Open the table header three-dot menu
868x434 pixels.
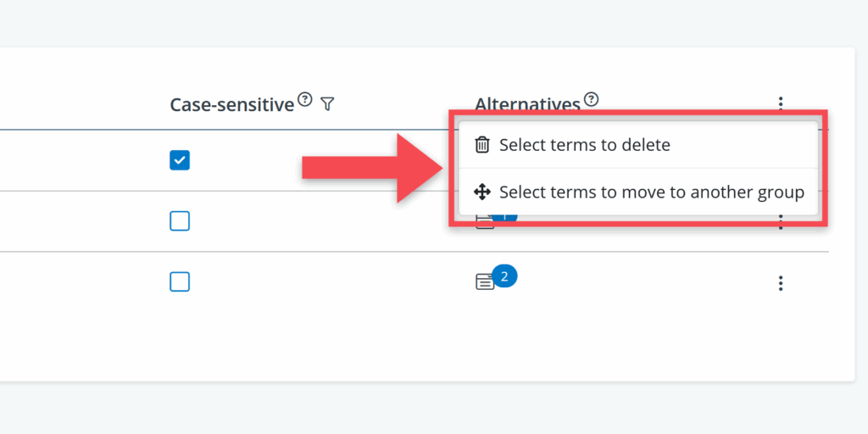781,103
